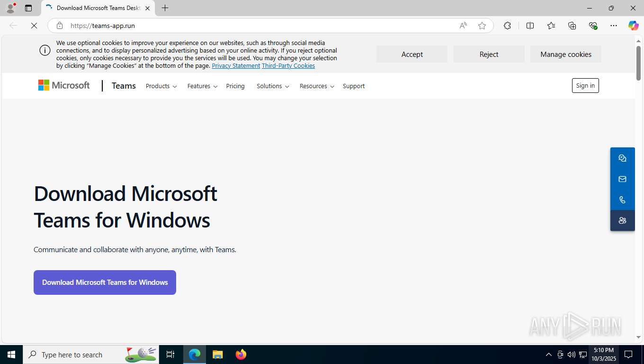This screenshot has width=644, height=364.
Task: Open the Pricing menu item
Action: point(235,86)
